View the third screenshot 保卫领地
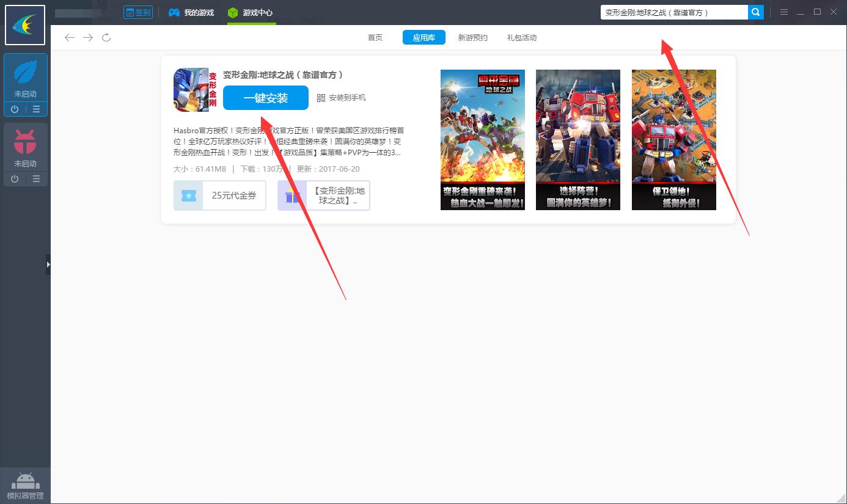Viewport: 847px width, 504px height. (x=674, y=140)
